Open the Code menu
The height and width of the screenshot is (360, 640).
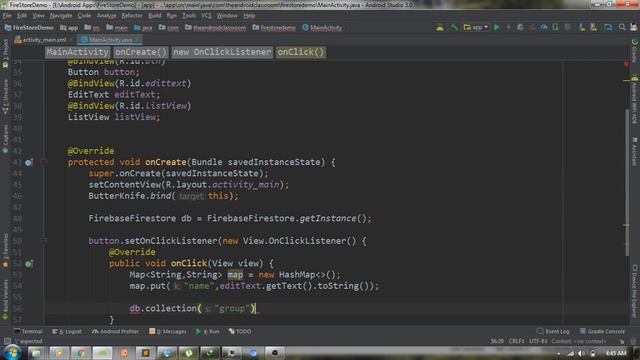84,16
